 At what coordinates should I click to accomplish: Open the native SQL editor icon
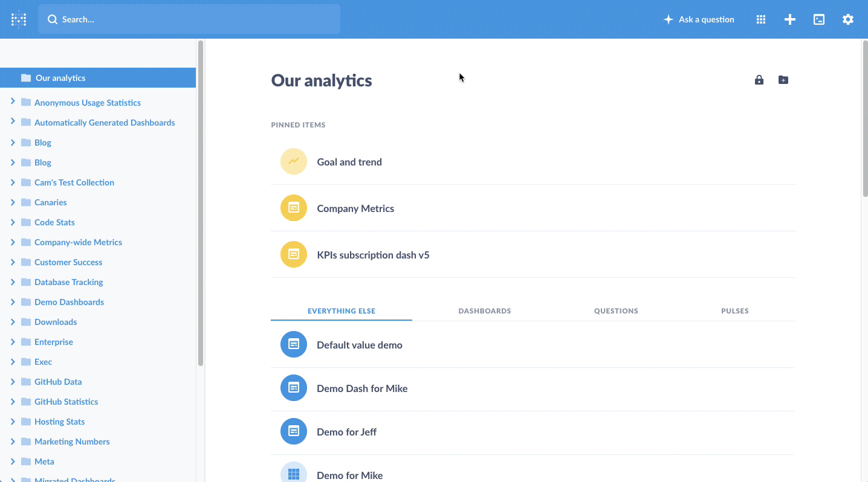818,19
